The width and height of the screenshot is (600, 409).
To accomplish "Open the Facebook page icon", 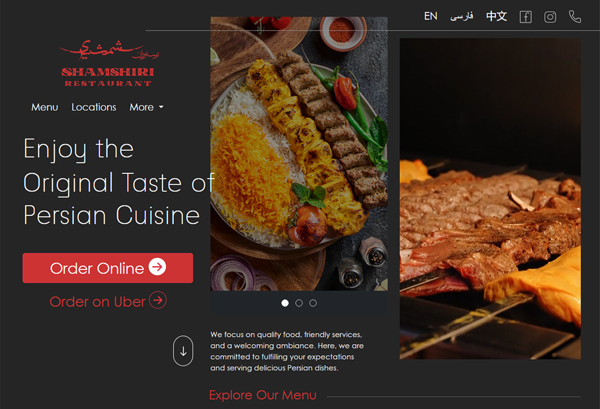I will click(x=525, y=17).
